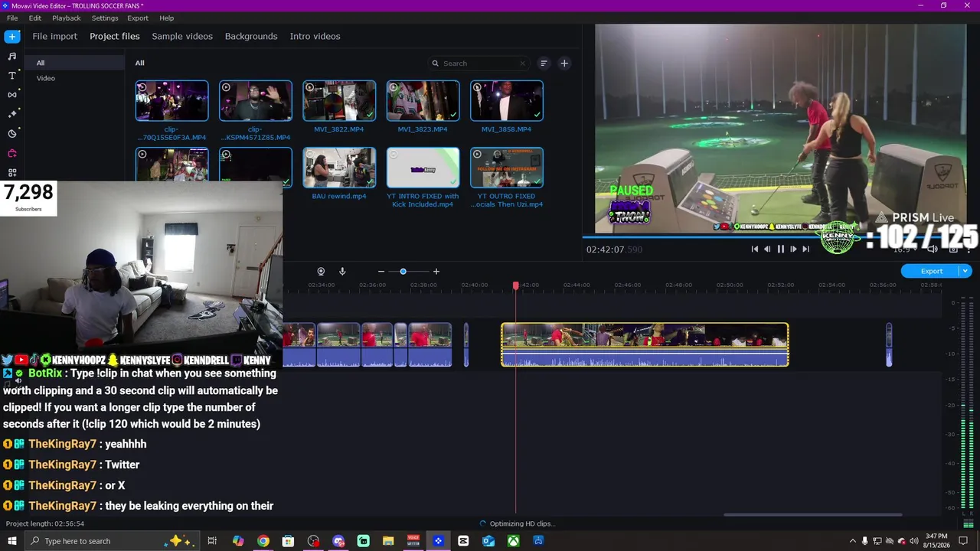Open the Help menu
980x551 pixels.
[167, 18]
